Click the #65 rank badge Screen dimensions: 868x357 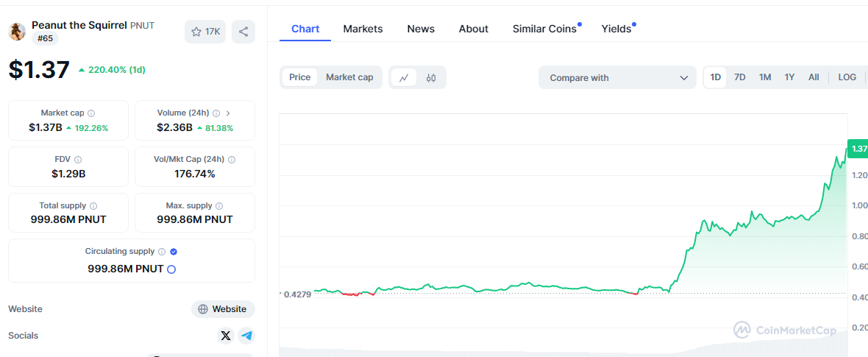coord(45,38)
